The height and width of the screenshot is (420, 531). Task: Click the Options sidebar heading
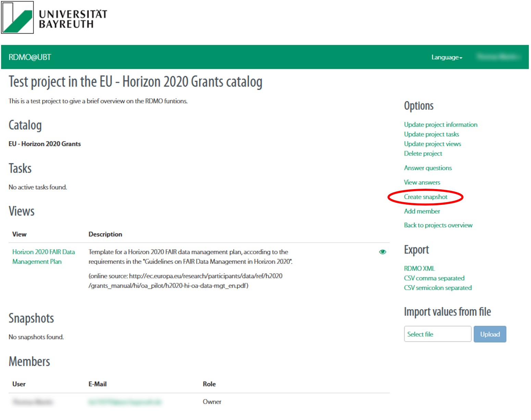click(x=419, y=106)
